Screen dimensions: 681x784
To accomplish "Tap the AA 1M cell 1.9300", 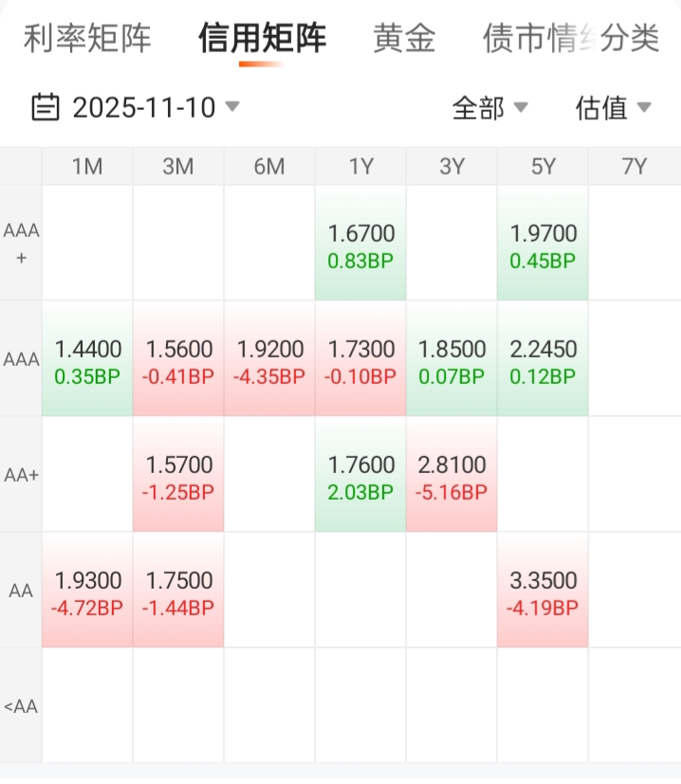I will (x=87, y=592).
